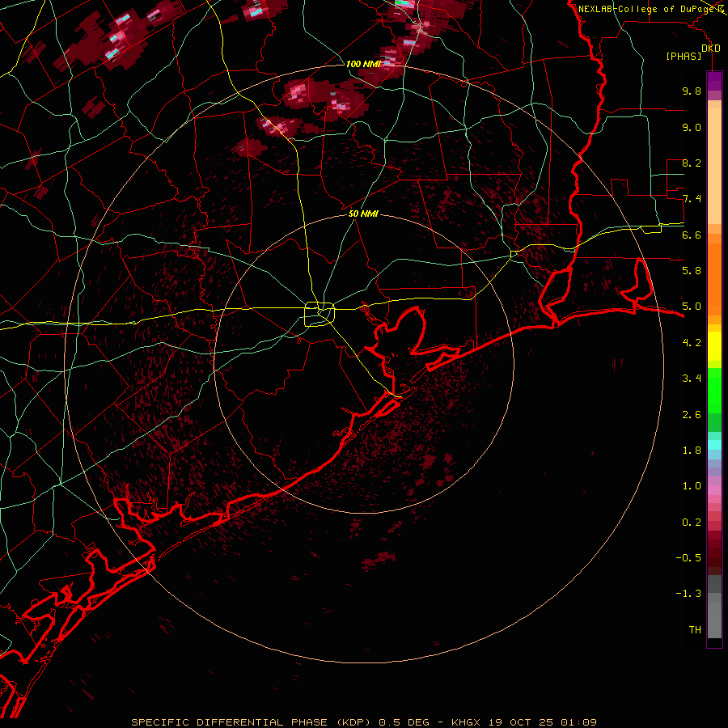Click the 0.2 scale value
Image resolution: width=728 pixels, height=728 pixels.
pyautogui.click(x=692, y=523)
